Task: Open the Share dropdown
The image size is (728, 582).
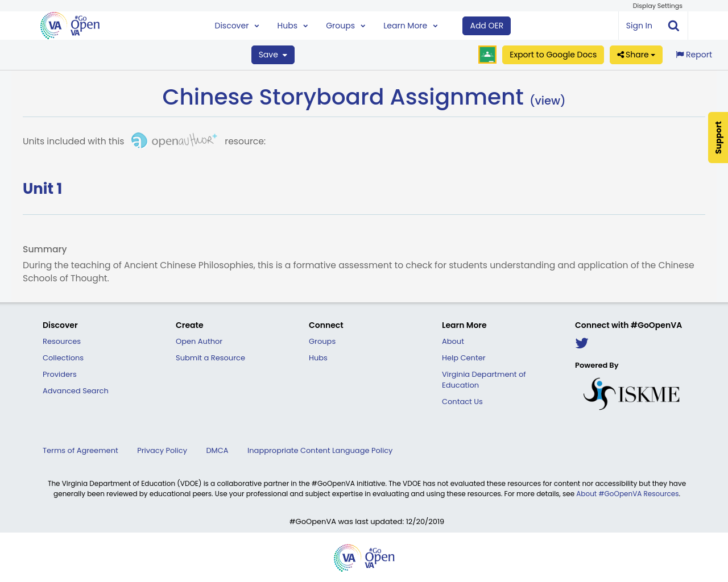Action: point(636,53)
